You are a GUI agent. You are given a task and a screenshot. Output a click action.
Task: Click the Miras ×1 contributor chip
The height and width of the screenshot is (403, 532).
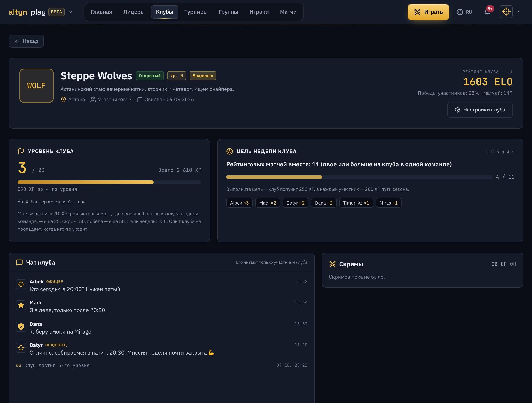388,203
